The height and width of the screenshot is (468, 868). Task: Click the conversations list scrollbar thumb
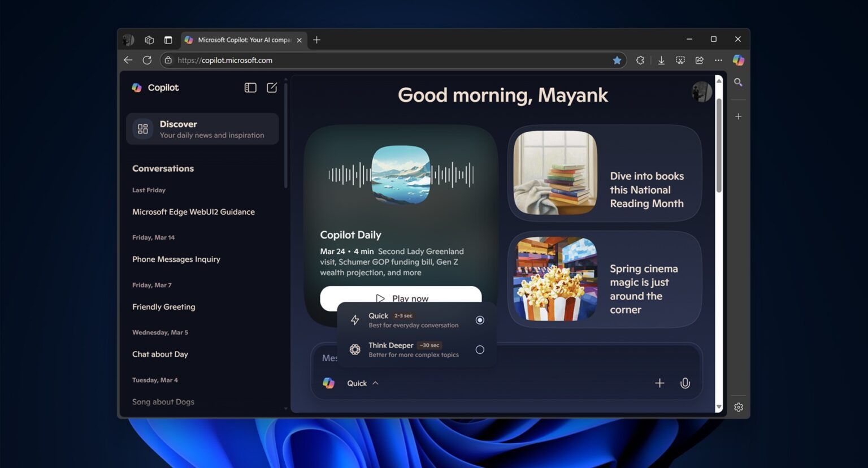click(x=285, y=136)
